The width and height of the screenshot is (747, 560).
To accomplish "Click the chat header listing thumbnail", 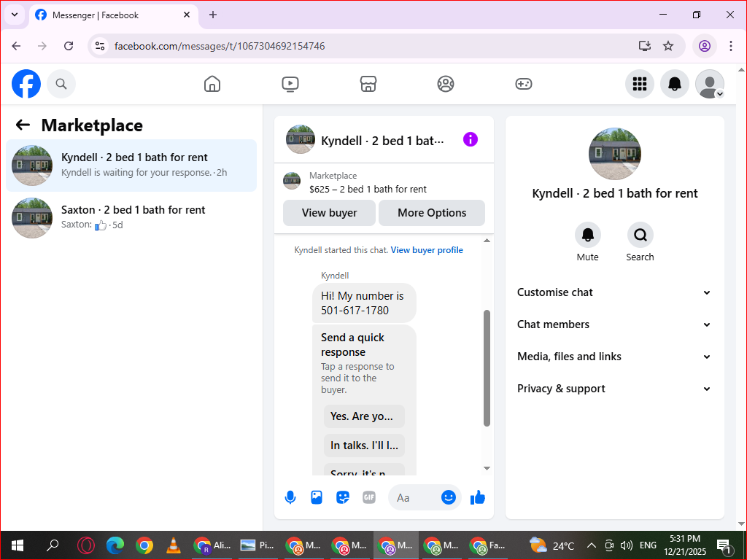I will coord(300,139).
